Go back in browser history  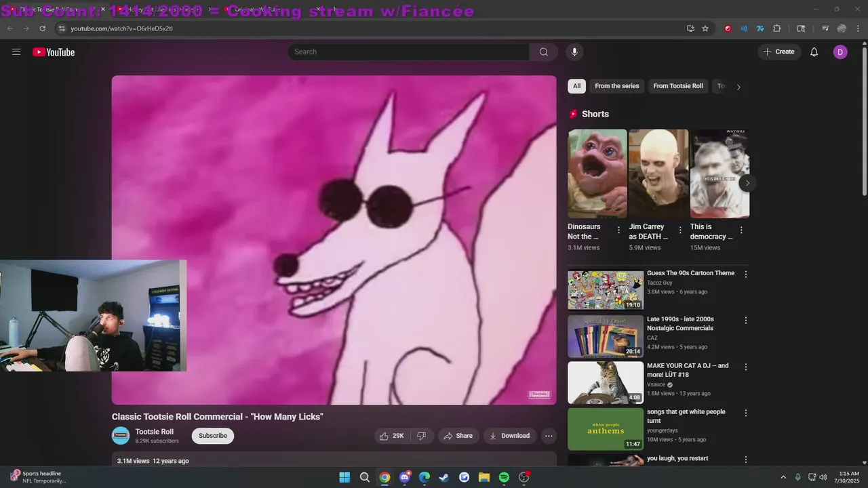click(x=9, y=28)
